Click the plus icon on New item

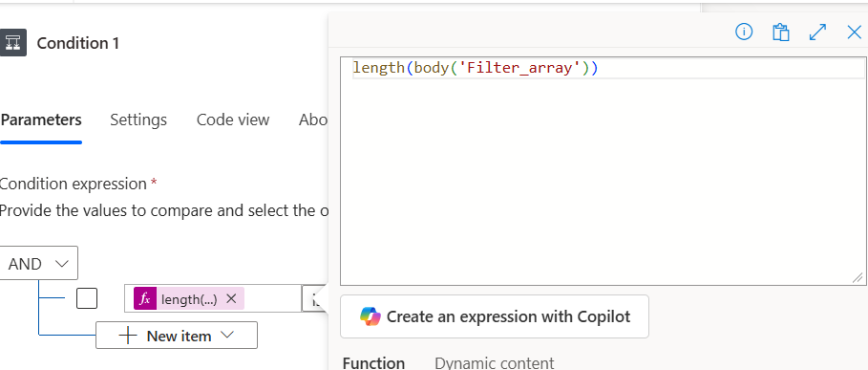128,336
